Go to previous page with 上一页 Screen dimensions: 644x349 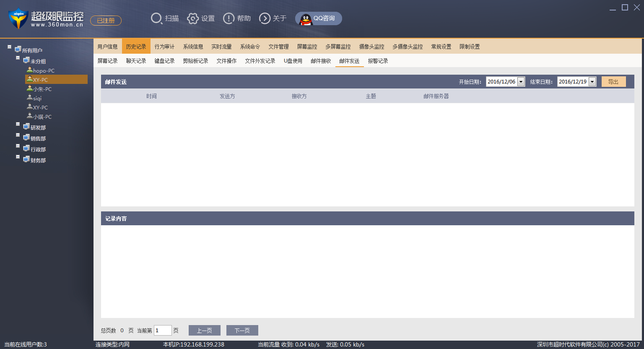(x=205, y=331)
